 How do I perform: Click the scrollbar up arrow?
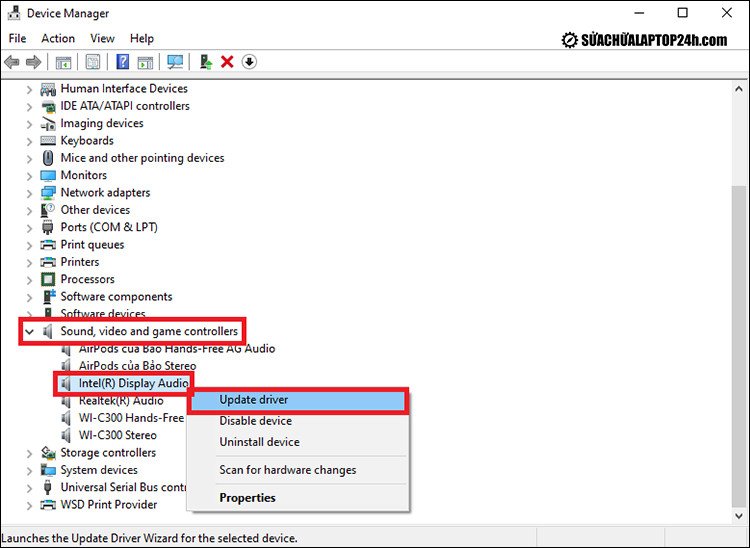coord(739,89)
